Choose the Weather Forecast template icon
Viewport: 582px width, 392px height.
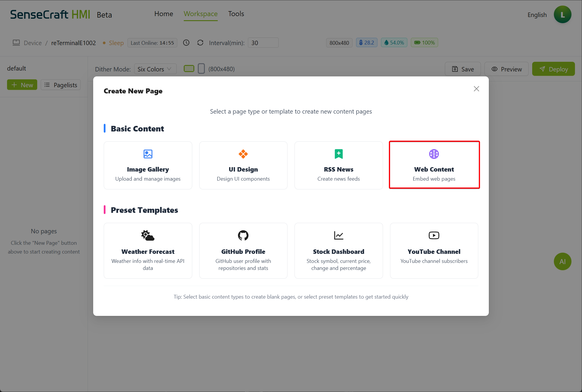148,235
